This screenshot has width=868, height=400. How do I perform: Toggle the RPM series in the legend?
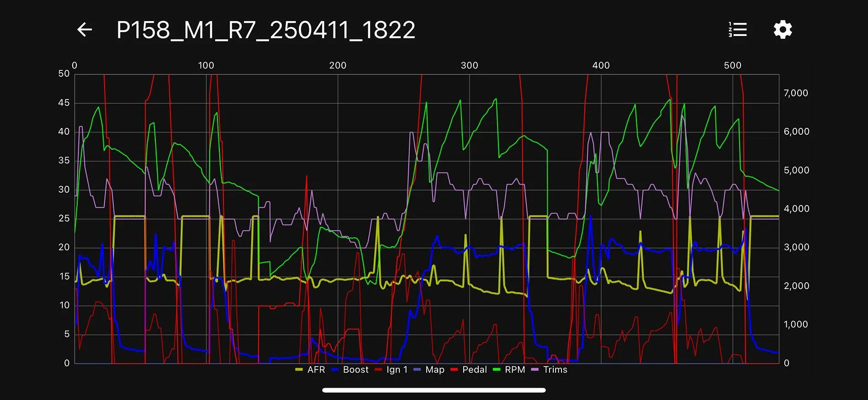[x=509, y=369]
